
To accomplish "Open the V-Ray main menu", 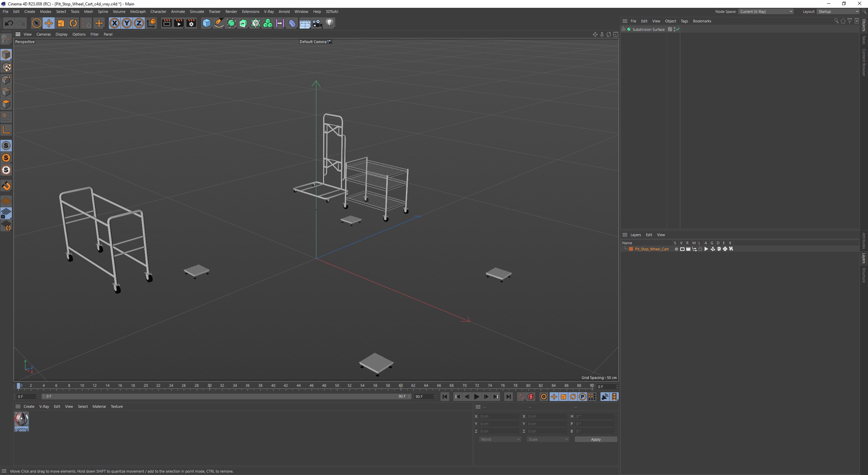I will (x=269, y=12).
